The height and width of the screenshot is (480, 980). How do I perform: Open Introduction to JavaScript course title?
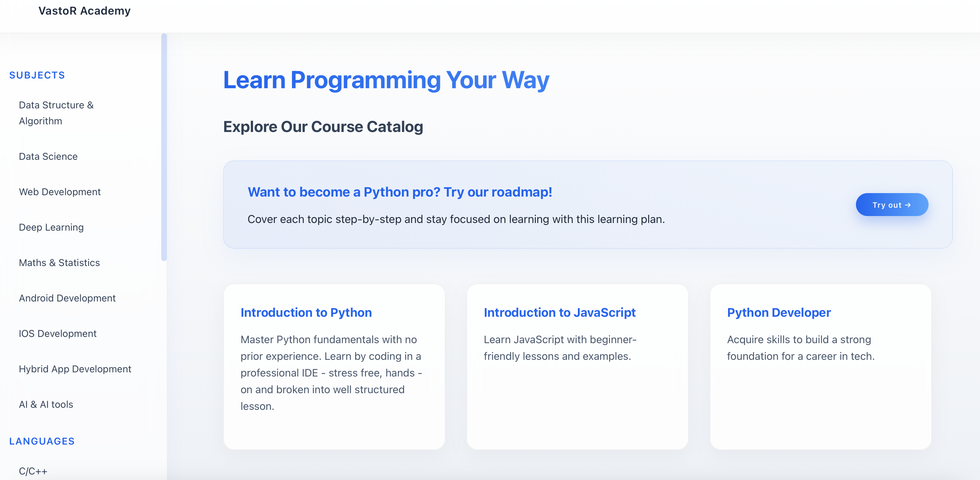[559, 312]
